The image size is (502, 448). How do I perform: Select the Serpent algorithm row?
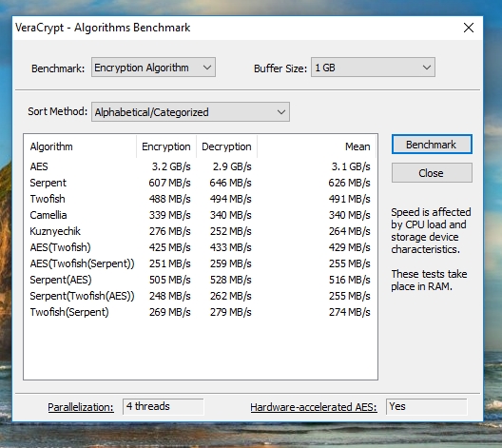pos(200,183)
